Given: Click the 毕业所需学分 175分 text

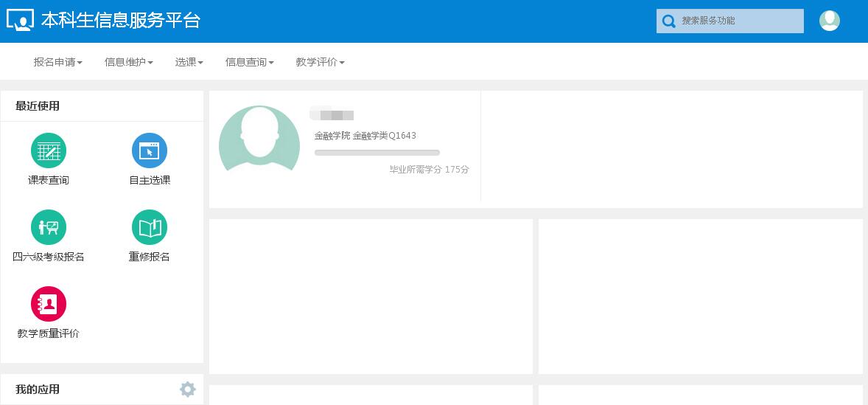Looking at the screenshot, I should 429,170.
